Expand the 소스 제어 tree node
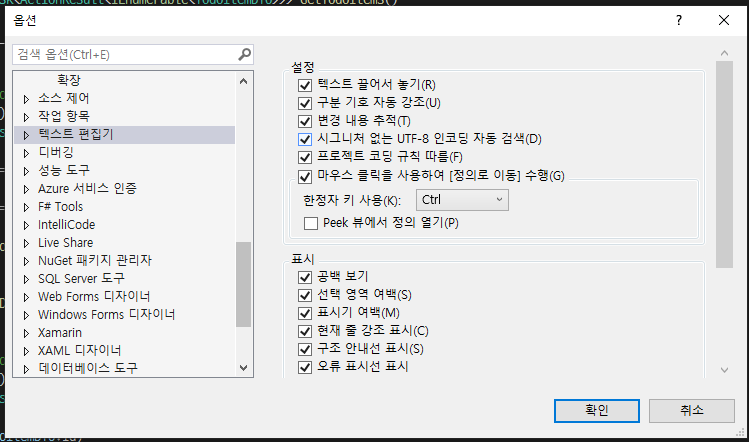Viewport: 749px width, 442px height. tap(27, 99)
